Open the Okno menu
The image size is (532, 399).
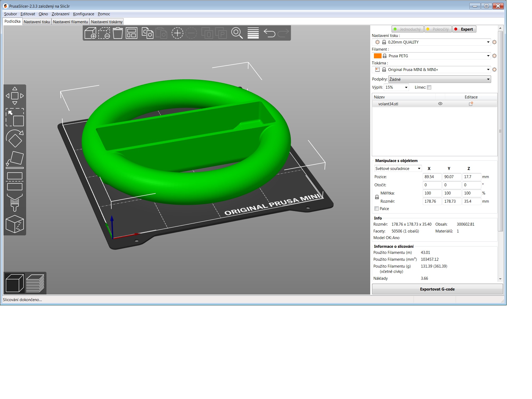point(43,14)
